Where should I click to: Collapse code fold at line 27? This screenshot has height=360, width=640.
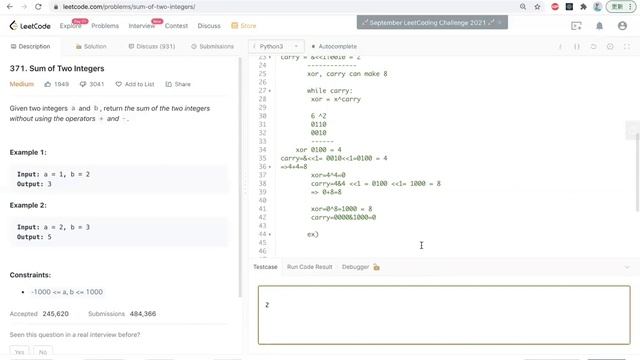pyautogui.click(x=270, y=91)
